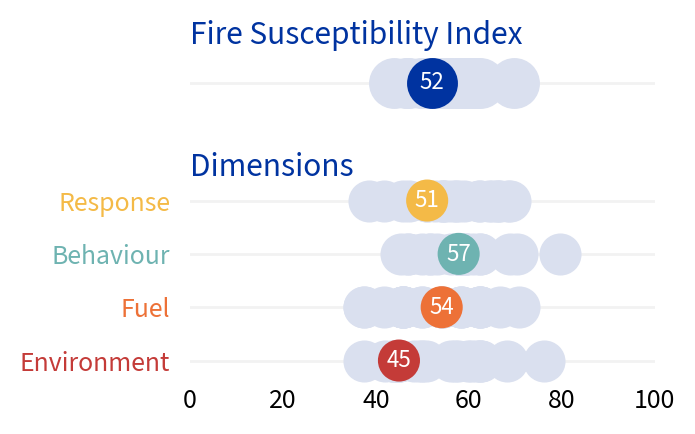The height and width of the screenshot is (434, 695).
Task: Click the teal 57 Behaviour marker
Action: pos(459,254)
